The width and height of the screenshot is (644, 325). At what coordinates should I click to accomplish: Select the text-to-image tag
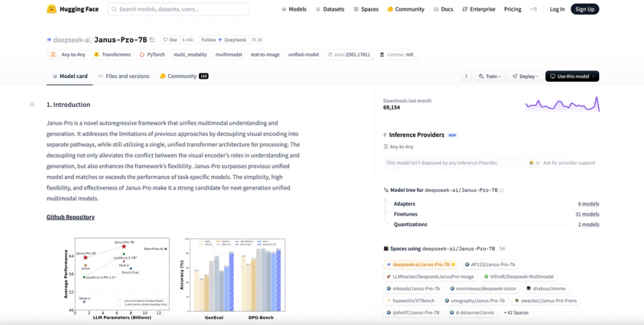click(x=265, y=55)
